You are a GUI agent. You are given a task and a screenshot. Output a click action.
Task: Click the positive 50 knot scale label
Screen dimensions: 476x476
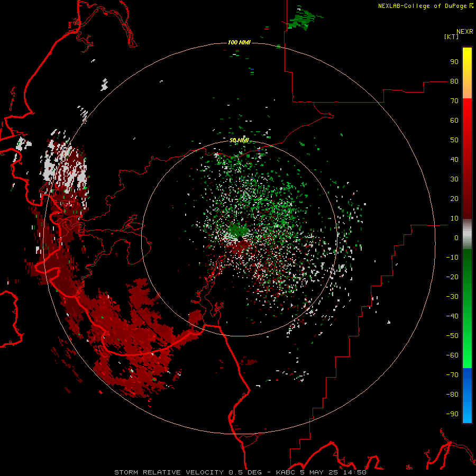click(454, 140)
